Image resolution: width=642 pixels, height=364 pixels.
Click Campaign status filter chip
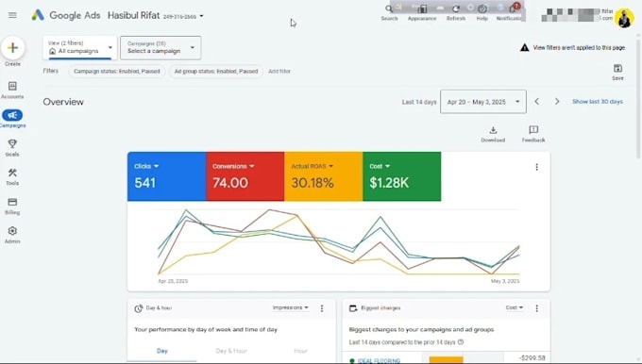pos(117,71)
